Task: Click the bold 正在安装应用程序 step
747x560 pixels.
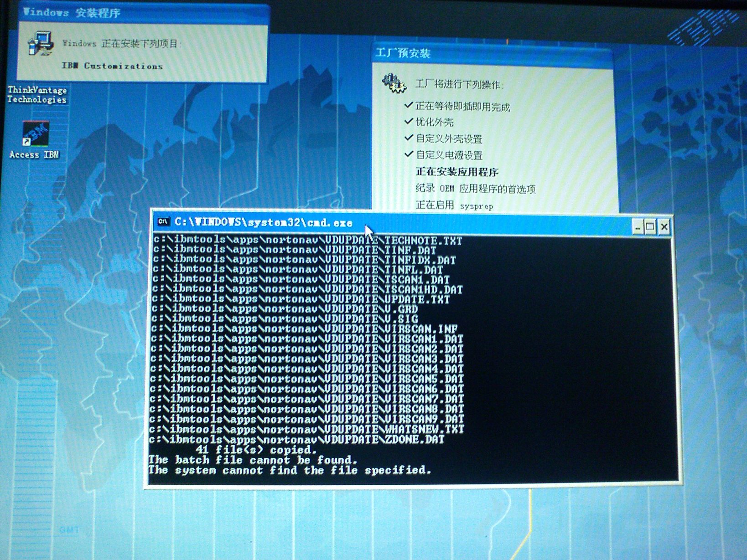Action: [457, 172]
